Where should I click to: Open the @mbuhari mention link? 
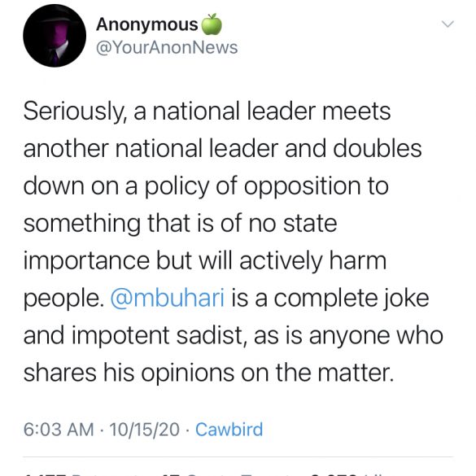[168, 298]
